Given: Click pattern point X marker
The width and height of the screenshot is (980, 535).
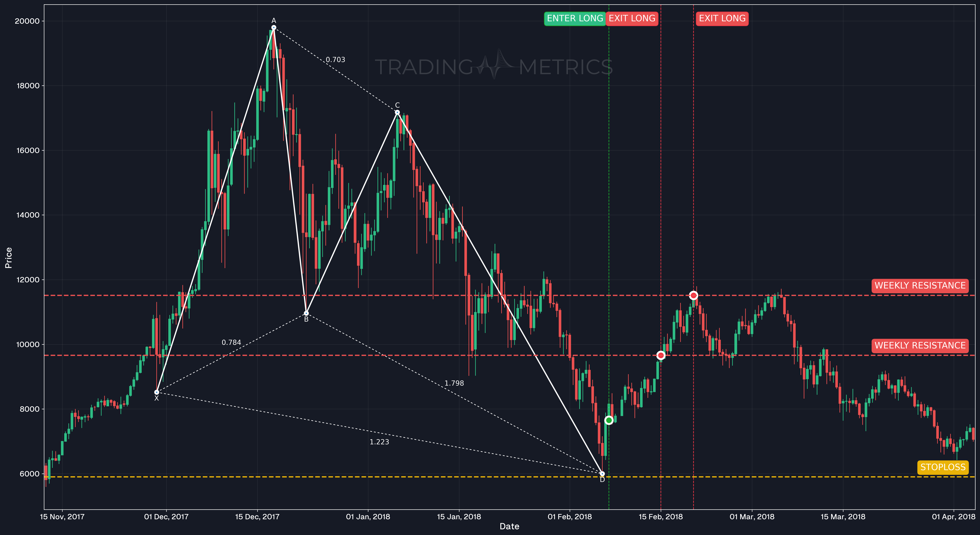Looking at the screenshot, I should pos(157,392).
